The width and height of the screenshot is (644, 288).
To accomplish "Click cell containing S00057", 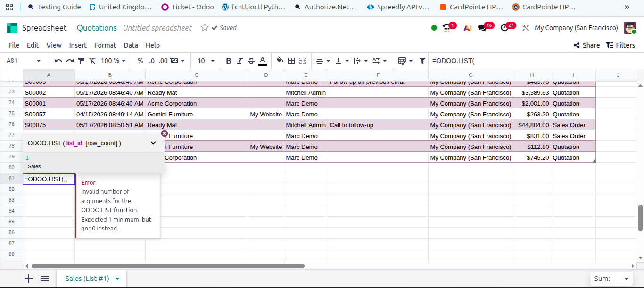I will [x=49, y=114].
